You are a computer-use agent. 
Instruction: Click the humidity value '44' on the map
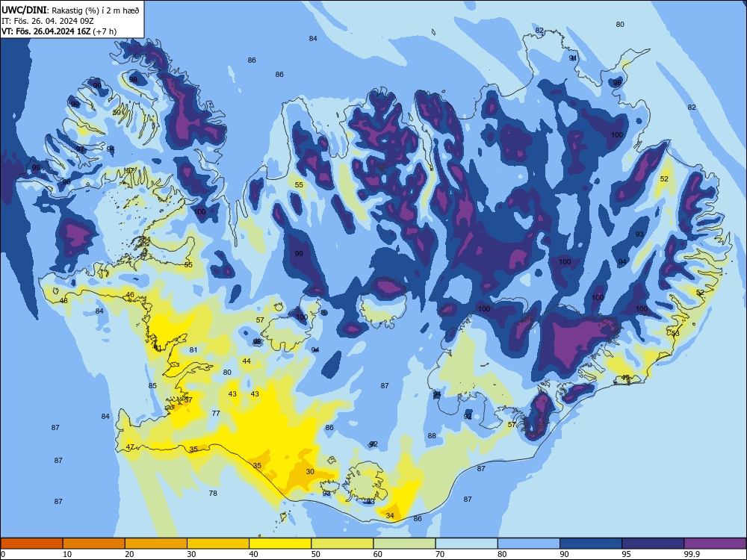point(247,361)
